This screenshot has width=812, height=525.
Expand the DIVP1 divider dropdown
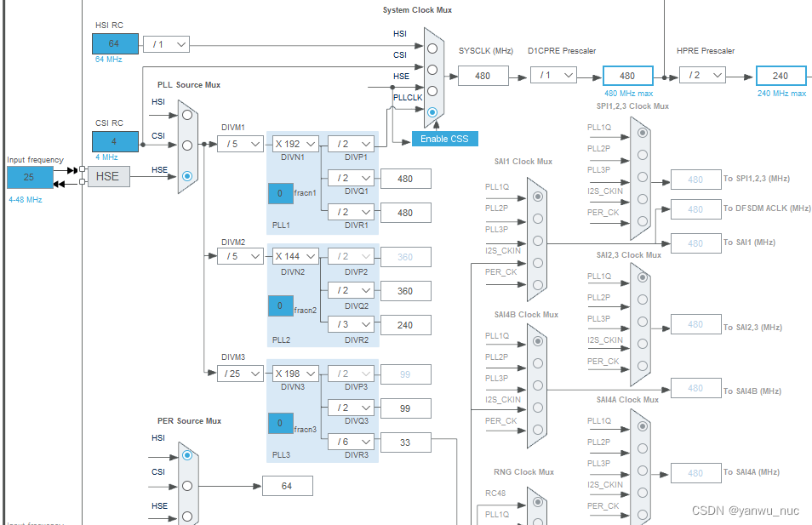352,144
